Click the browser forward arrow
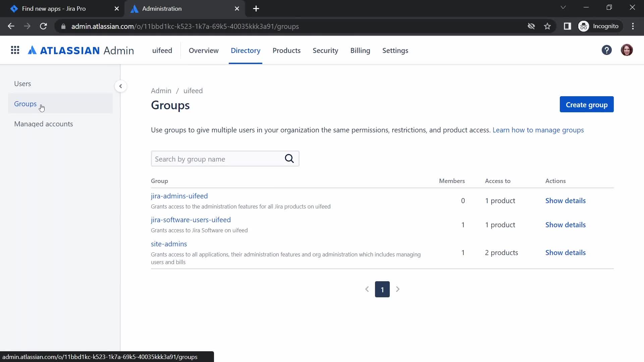The image size is (644, 362). pyautogui.click(x=27, y=26)
